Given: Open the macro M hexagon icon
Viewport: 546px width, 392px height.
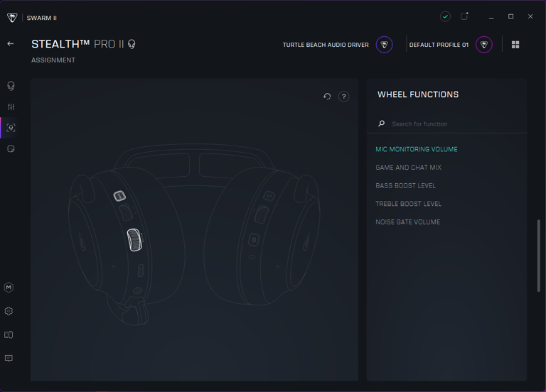Looking at the screenshot, I should 9,288.
